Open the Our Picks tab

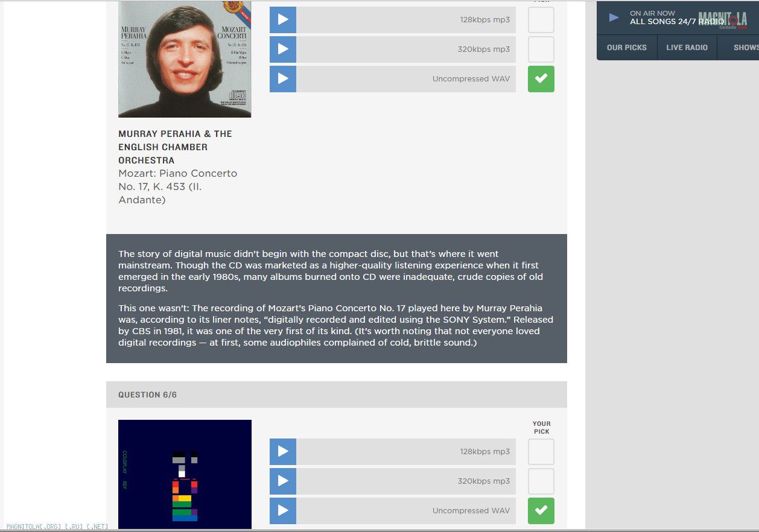coord(627,48)
